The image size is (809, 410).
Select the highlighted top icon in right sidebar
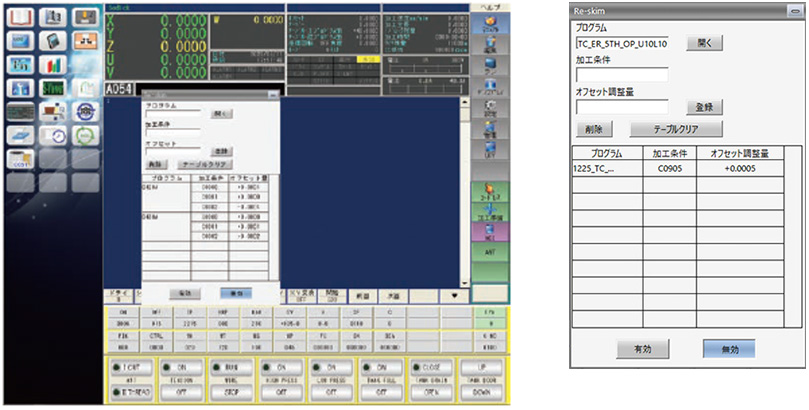point(490,23)
